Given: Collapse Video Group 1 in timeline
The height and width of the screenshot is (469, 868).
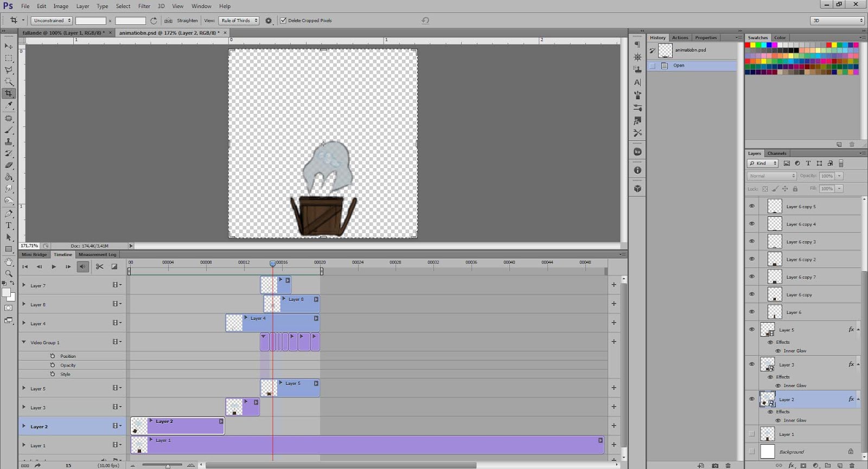Looking at the screenshot, I should coord(24,342).
